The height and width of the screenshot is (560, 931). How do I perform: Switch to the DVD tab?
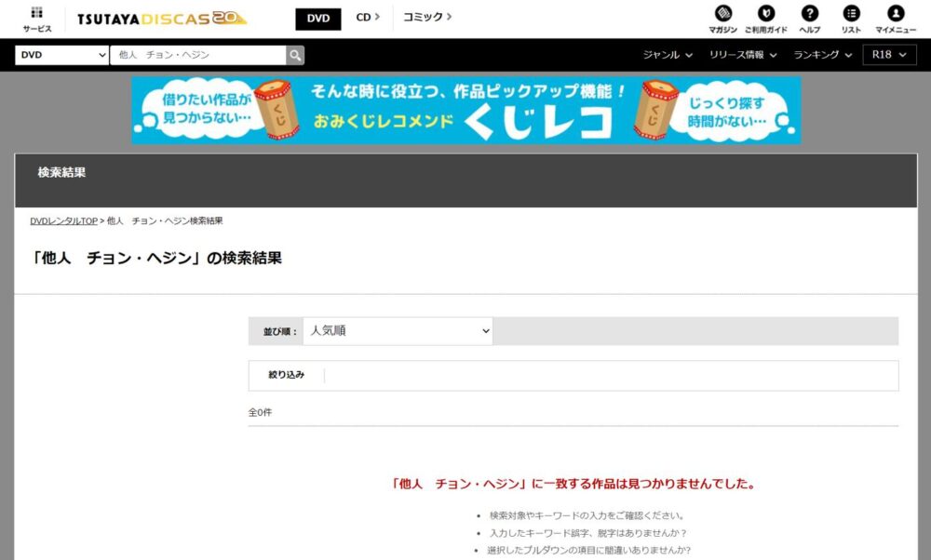coord(317,18)
